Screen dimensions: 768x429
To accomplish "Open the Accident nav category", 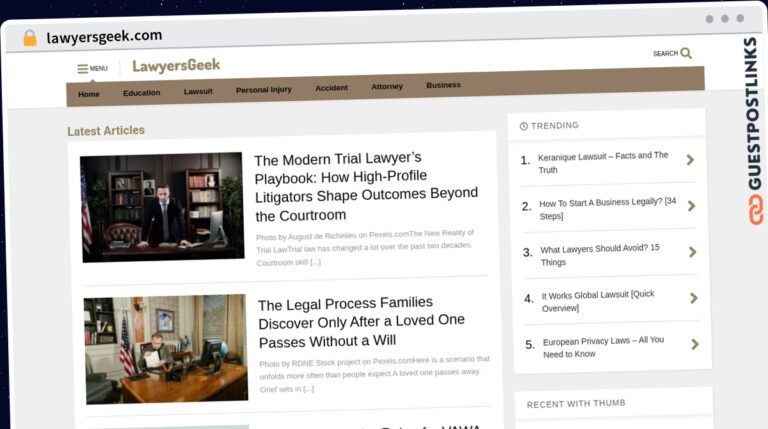I will pyautogui.click(x=331, y=88).
